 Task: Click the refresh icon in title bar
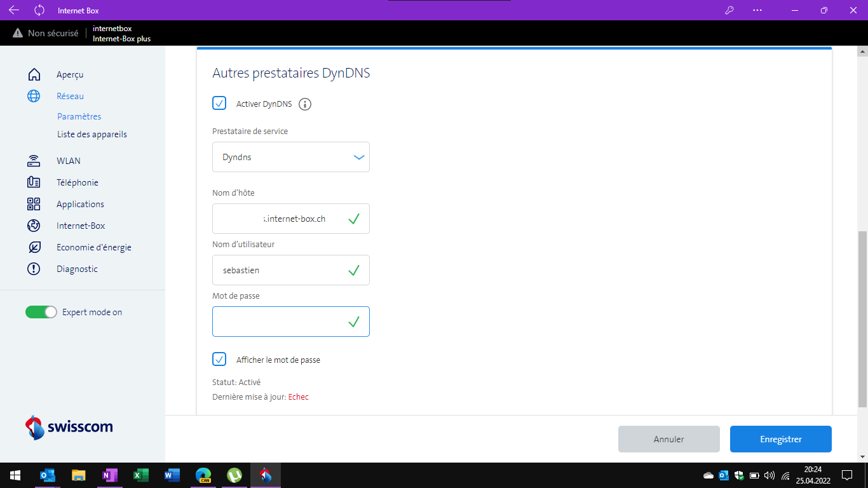click(39, 10)
